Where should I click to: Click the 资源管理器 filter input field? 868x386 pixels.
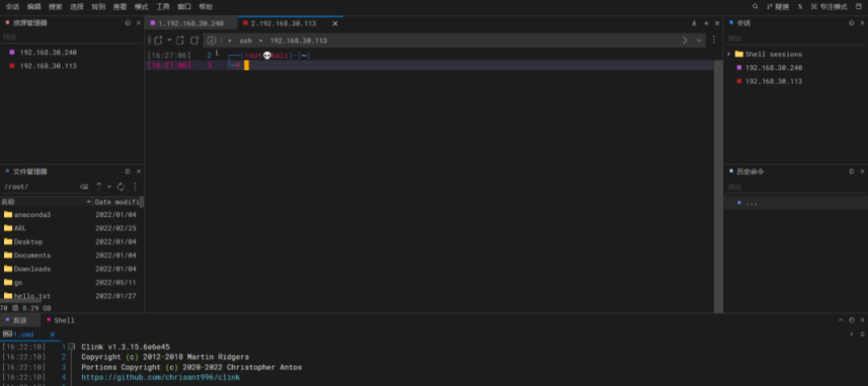point(72,37)
